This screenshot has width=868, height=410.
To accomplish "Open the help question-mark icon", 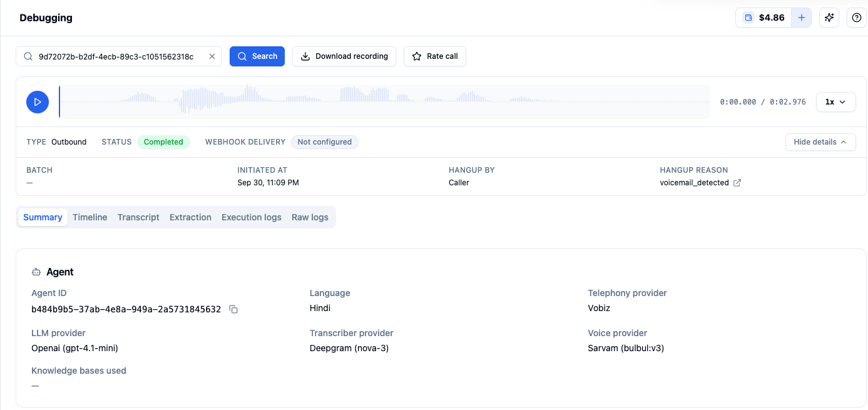I will coord(857,18).
